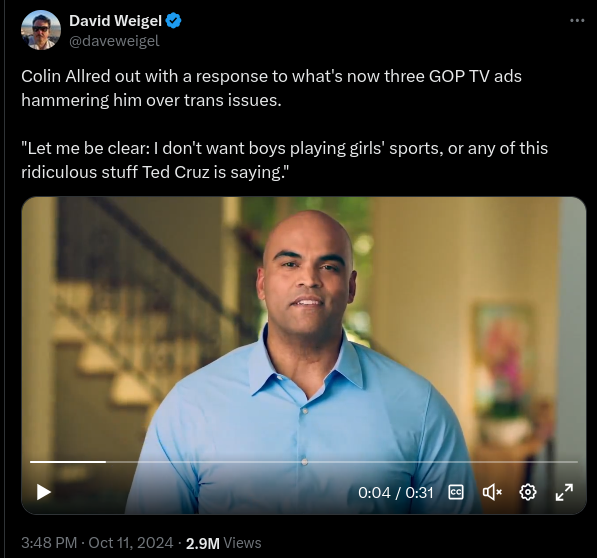This screenshot has width=597, height=558.
Task: Click the 2.9M Views count
Action: pyautogui.click(x=223, y=543)
